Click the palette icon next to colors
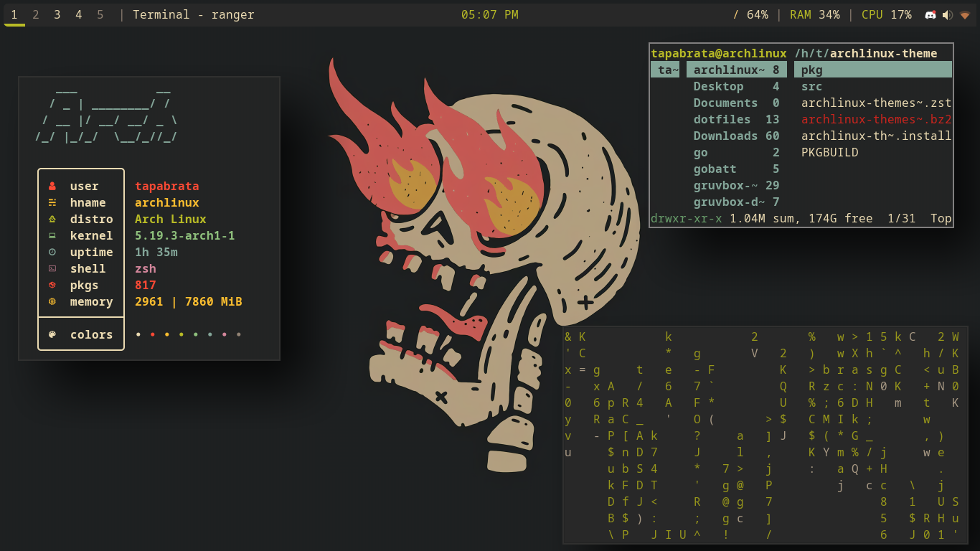Viewport: 980px width, 551px height. [x=52, y=334]
